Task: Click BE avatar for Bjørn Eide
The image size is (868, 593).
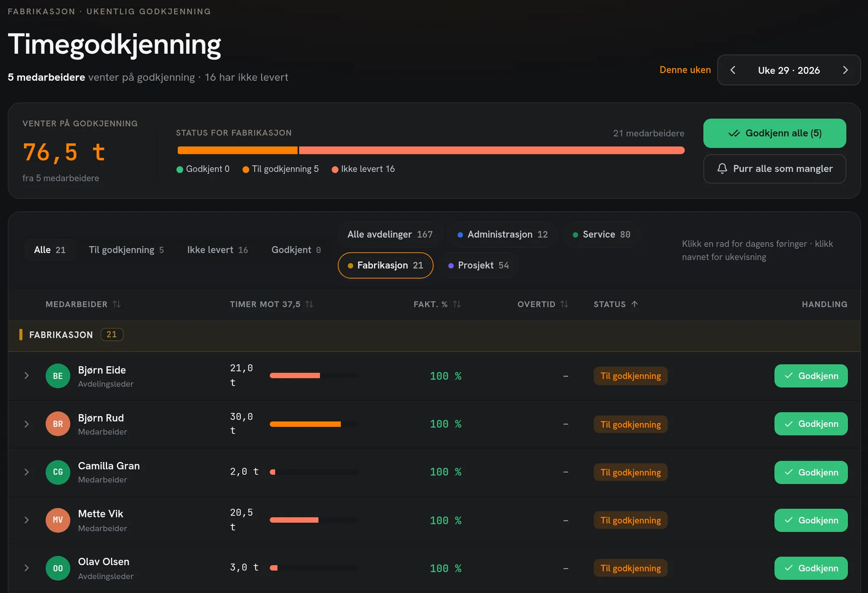Action: (x=58, y=376)
